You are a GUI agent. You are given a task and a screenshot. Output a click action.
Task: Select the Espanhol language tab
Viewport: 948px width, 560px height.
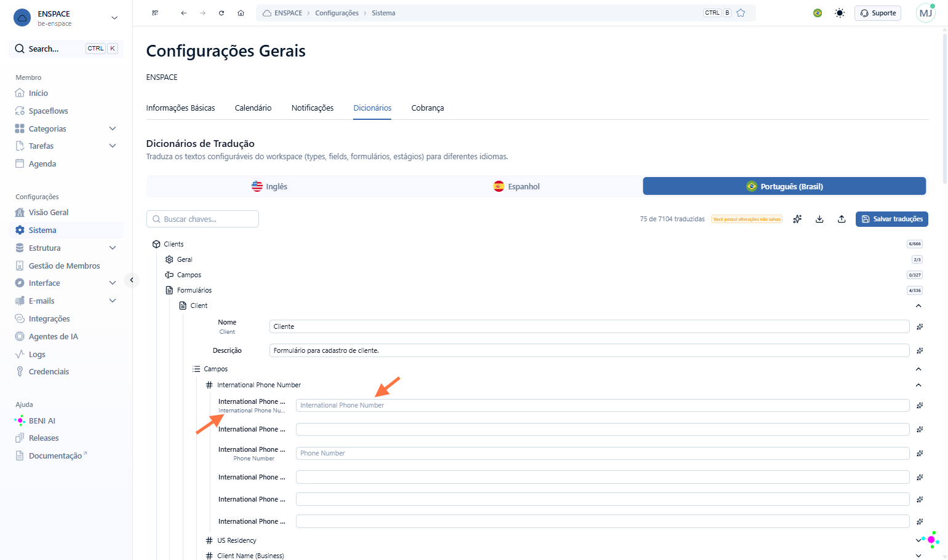tap(517, 186)
